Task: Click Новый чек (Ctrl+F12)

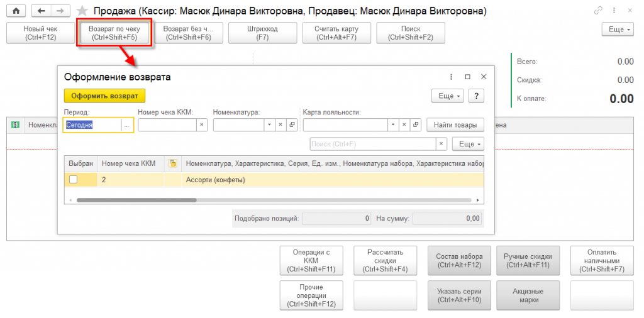Action: tap(40, 33)
